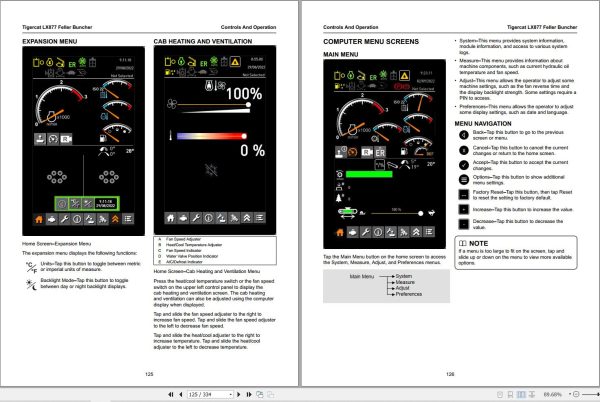Click the page number field showing 125 / 334
The width and height of the screenshot is (600, 402).
[208, 394]
